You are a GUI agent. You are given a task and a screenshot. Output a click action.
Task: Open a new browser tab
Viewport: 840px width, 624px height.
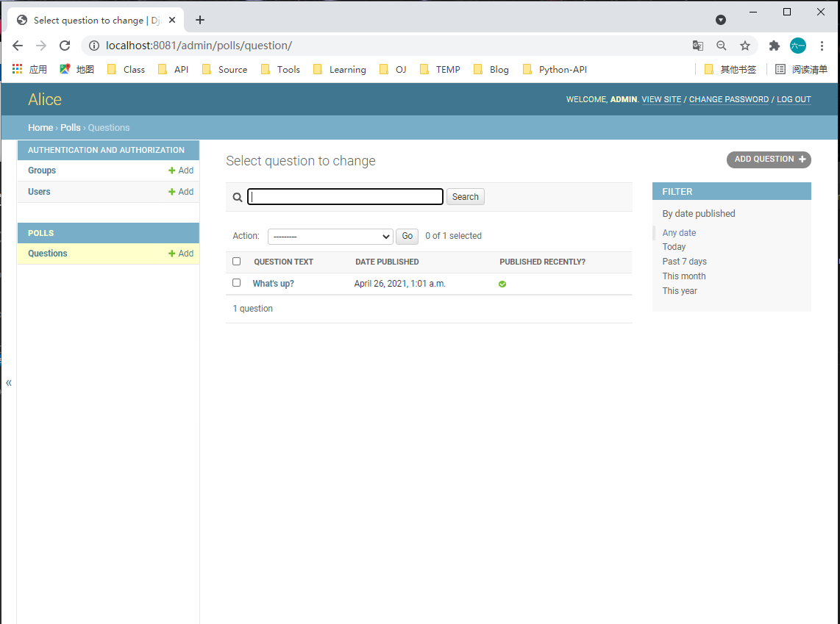pos(200,20)
